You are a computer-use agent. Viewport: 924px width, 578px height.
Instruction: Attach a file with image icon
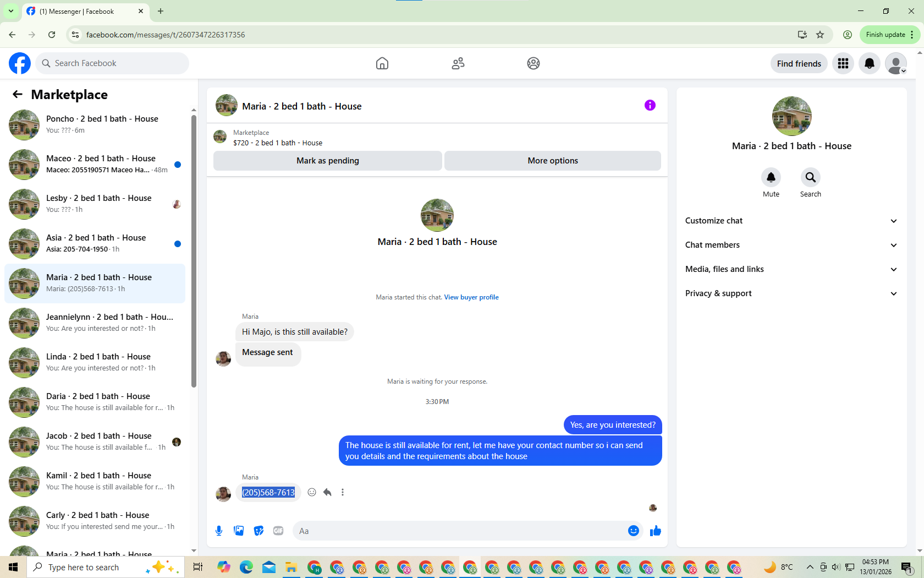coord(239,531)
